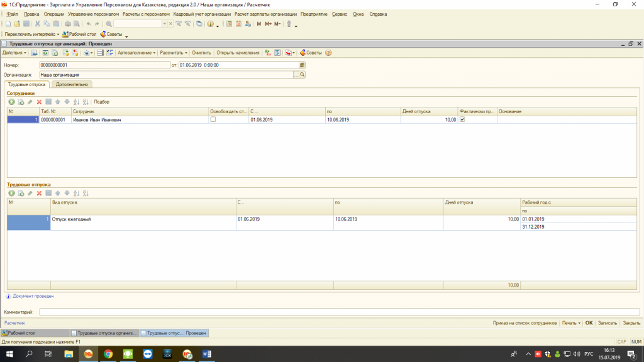Open the calculator icon in the main toolbar

pos(229,24)
